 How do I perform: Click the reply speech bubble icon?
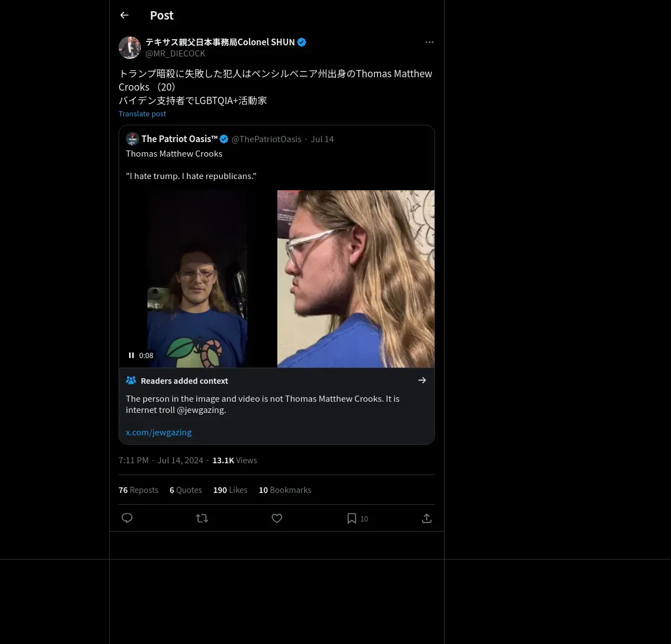[127, 518]
